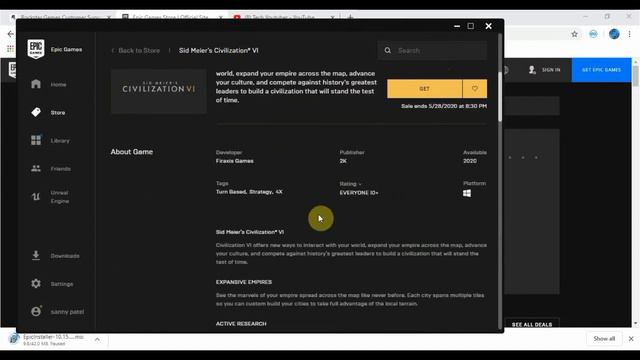Viewport: 640px width, 360px height.
Task: Click the Turn Based, Strategy, 4X tags
Action: (x=249, y=192)
